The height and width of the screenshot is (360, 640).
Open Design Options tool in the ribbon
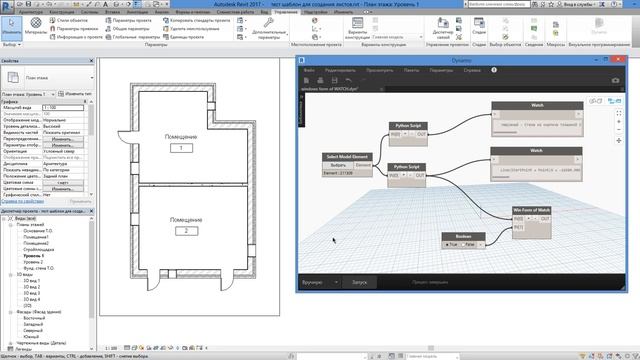point(357,28)
